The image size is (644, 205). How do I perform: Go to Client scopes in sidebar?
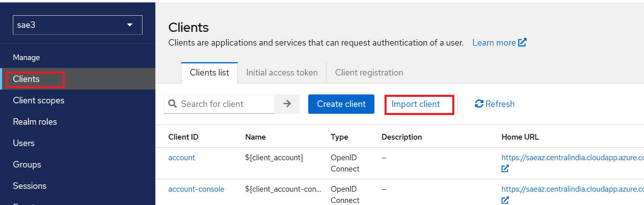click(39, 100)
